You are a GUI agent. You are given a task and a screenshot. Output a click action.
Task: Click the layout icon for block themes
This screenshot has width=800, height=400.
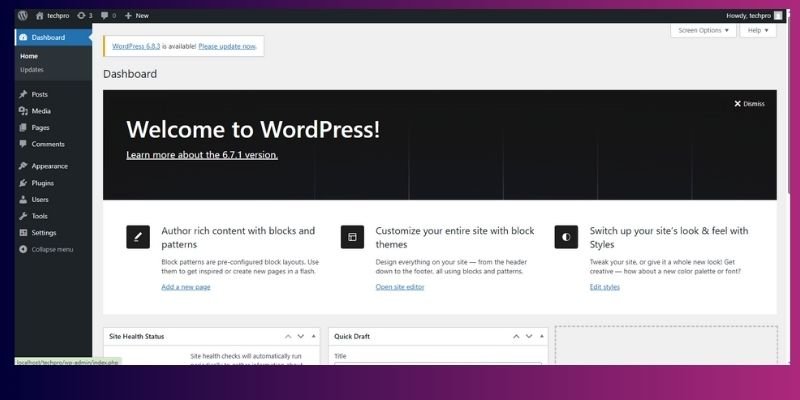(x=352, y=237)
